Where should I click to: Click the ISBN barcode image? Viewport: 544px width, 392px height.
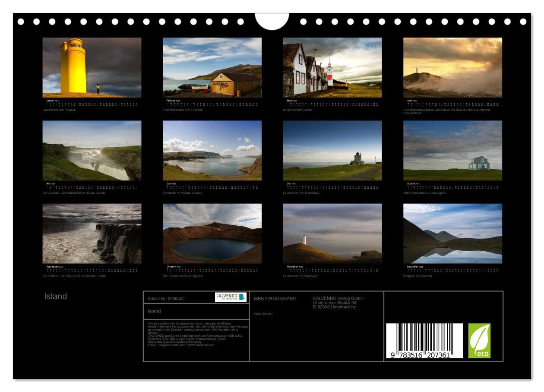tap(424, 341)
